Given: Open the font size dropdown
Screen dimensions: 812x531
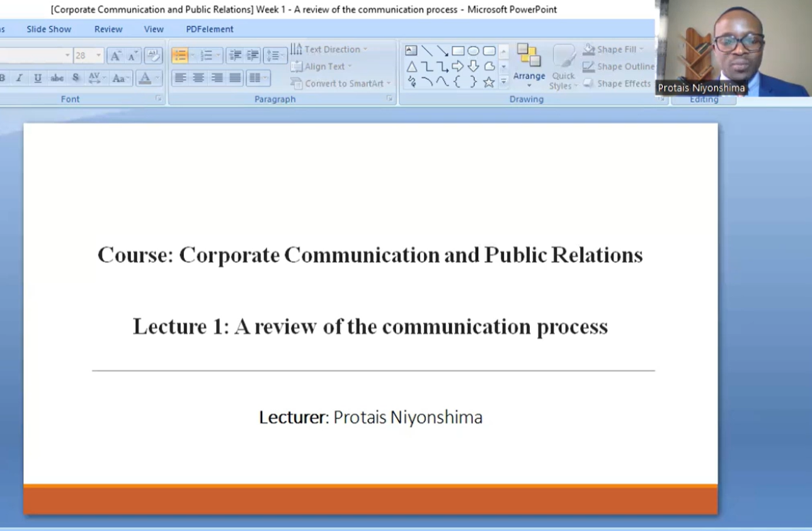Looking at the screenshot, I should coord(98,55).
